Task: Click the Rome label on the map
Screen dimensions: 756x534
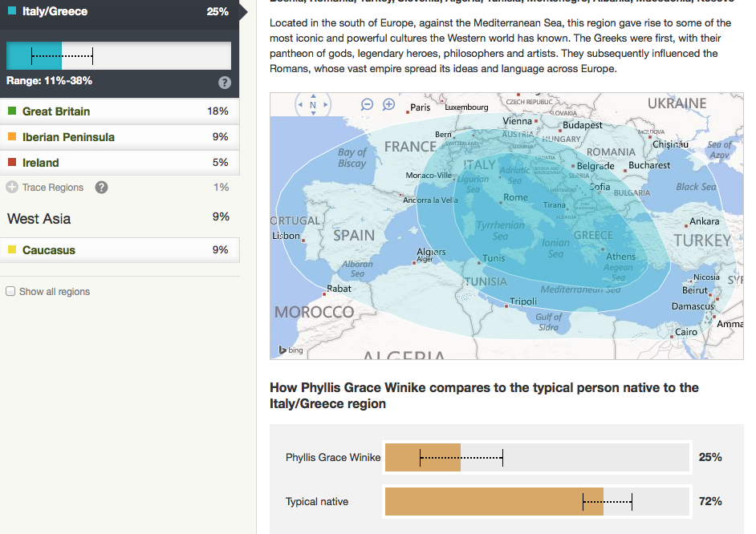Action: pos(515,197)
